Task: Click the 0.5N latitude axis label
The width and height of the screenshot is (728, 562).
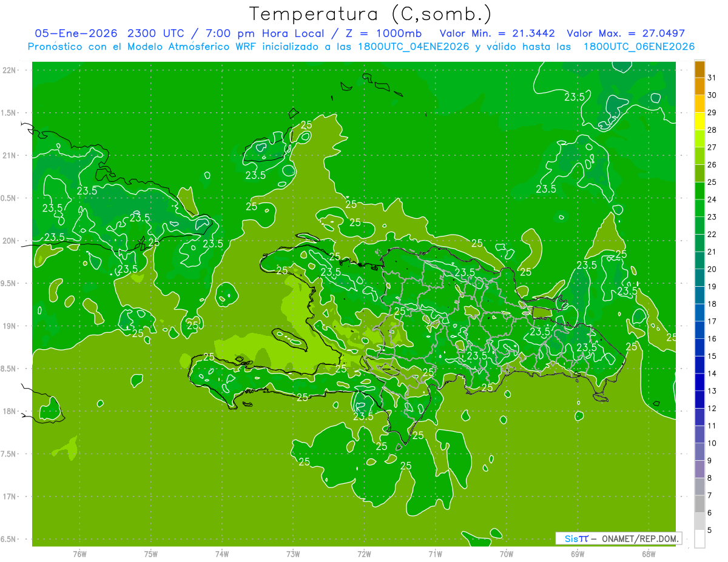Action: coord(9,198)
